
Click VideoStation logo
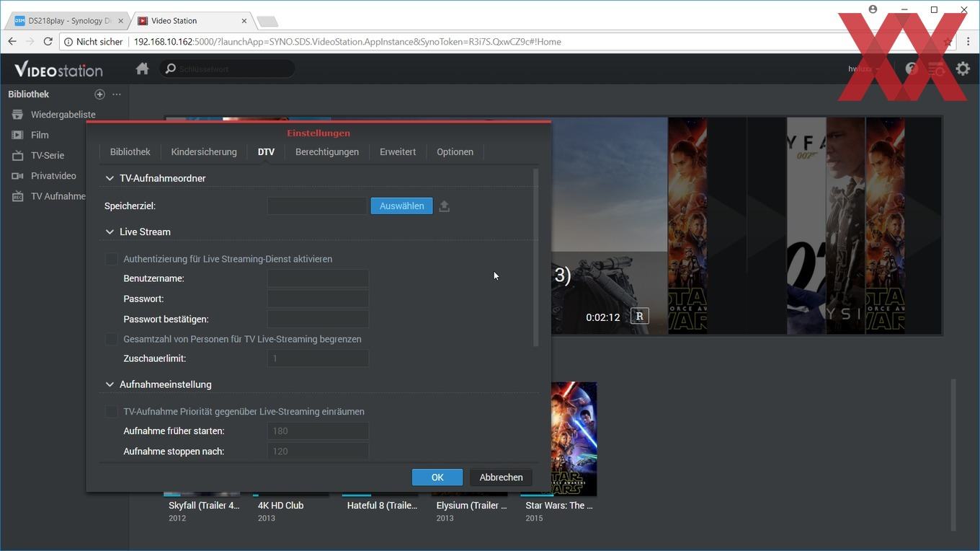pyautogui.click(x=58, y=69)
